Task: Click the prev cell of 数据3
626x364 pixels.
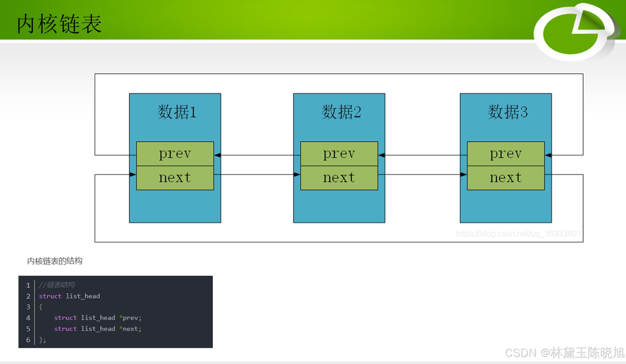Action: (505, 154)
